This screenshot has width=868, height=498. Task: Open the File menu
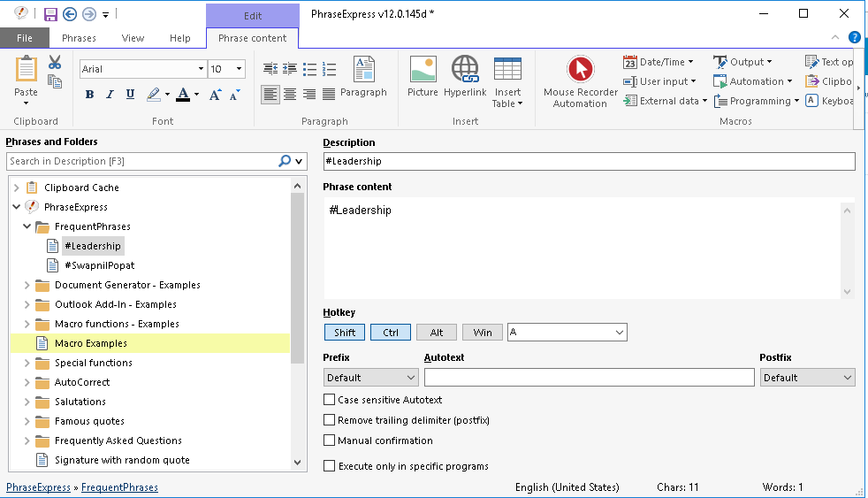[25, 38]
